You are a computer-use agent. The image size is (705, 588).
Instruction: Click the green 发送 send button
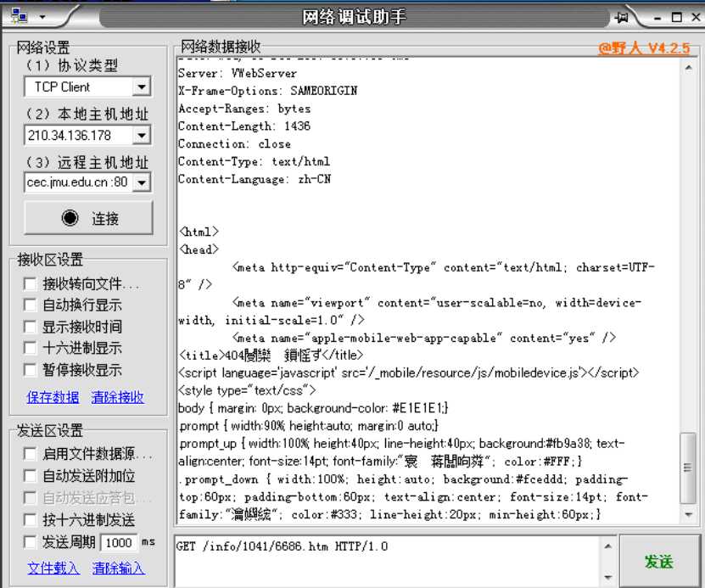coord(659,561)
